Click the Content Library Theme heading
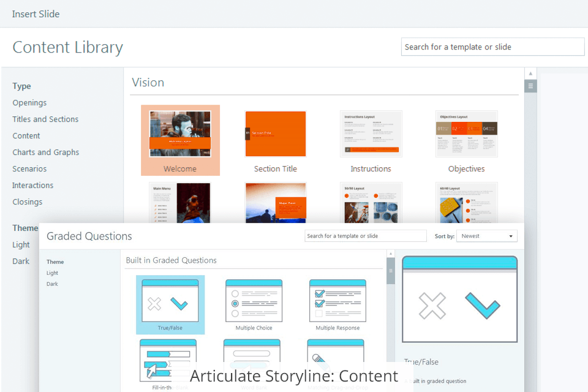Viewport: 588px width, 392px height. 25,228
